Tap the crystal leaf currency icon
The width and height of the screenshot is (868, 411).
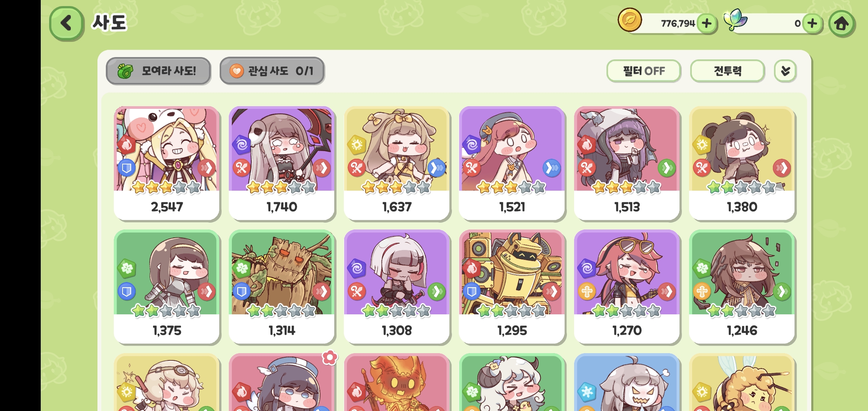coord(735,19)
